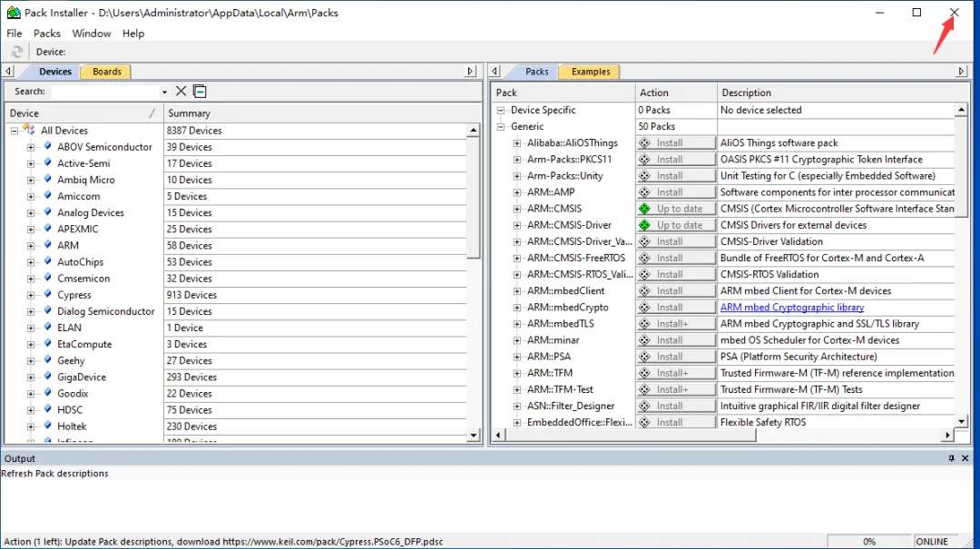The height and width of the screenshot is (549, 980).
Task: Click right scroll arrow of Devices tab strip
Action: tap(471, 72)
